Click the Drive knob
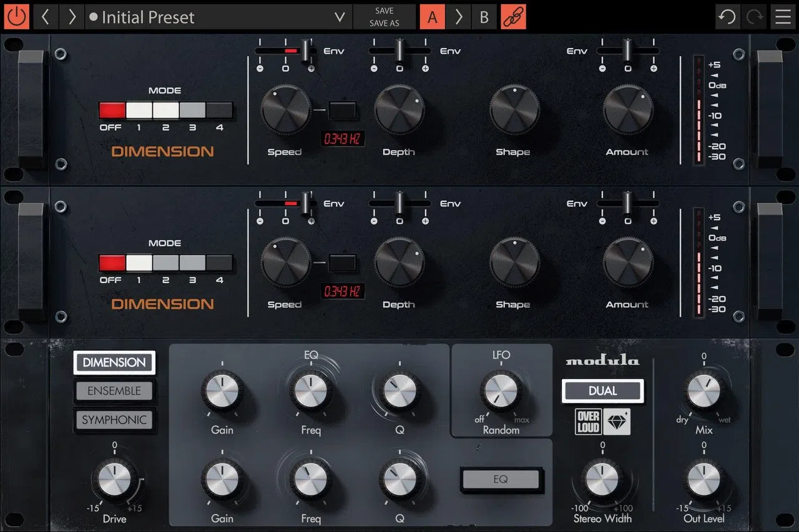Image resolution: width=799 pixels, height=532 pixels. click(114, 480)
